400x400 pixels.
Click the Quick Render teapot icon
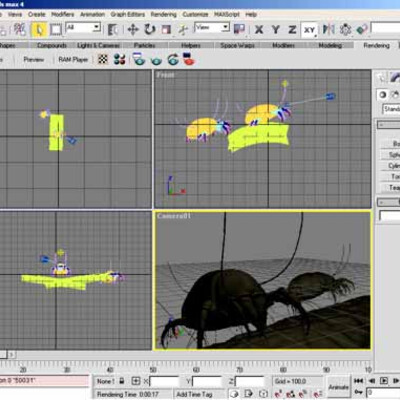pyautogui.click(x=156, y=60)
